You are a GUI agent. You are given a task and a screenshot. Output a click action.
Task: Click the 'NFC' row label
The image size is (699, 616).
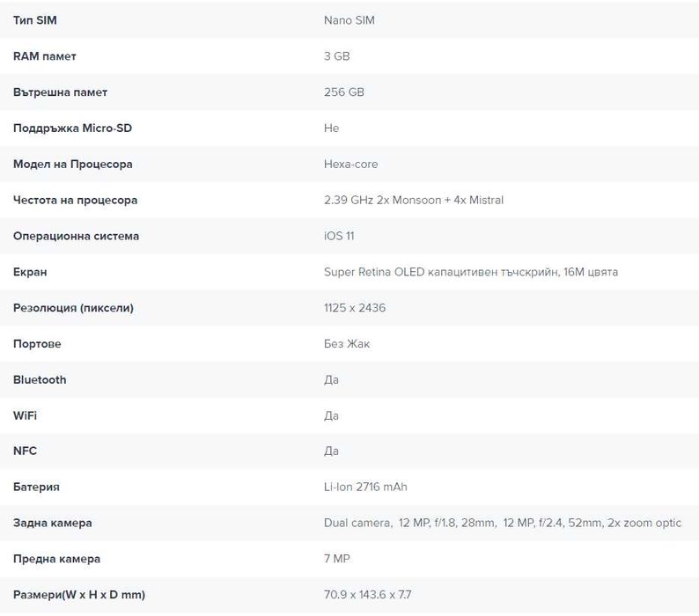(25, 451)
